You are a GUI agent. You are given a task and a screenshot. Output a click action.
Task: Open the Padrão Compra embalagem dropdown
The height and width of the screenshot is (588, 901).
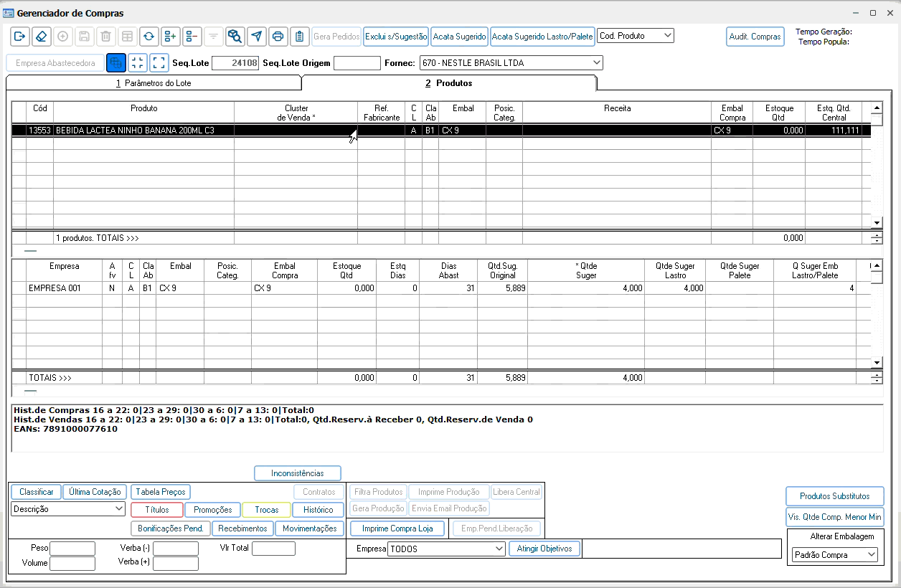tap(835, 554)
